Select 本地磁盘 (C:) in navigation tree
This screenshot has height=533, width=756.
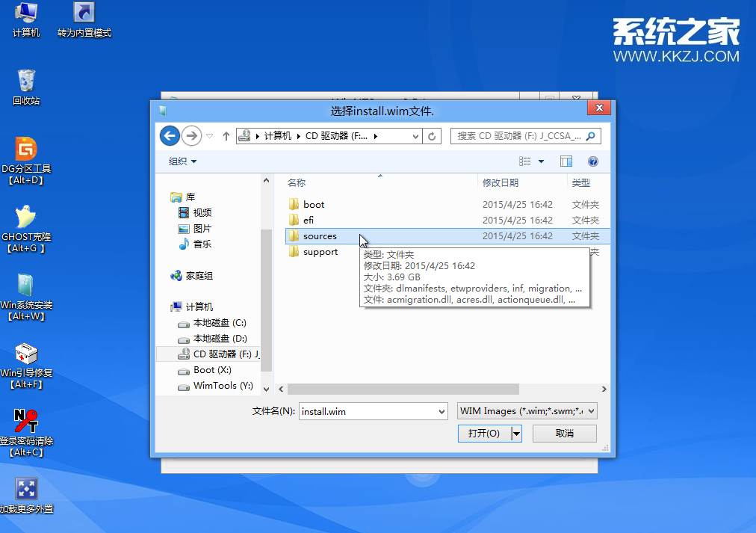pyautogui.click(x=219, y=323)
